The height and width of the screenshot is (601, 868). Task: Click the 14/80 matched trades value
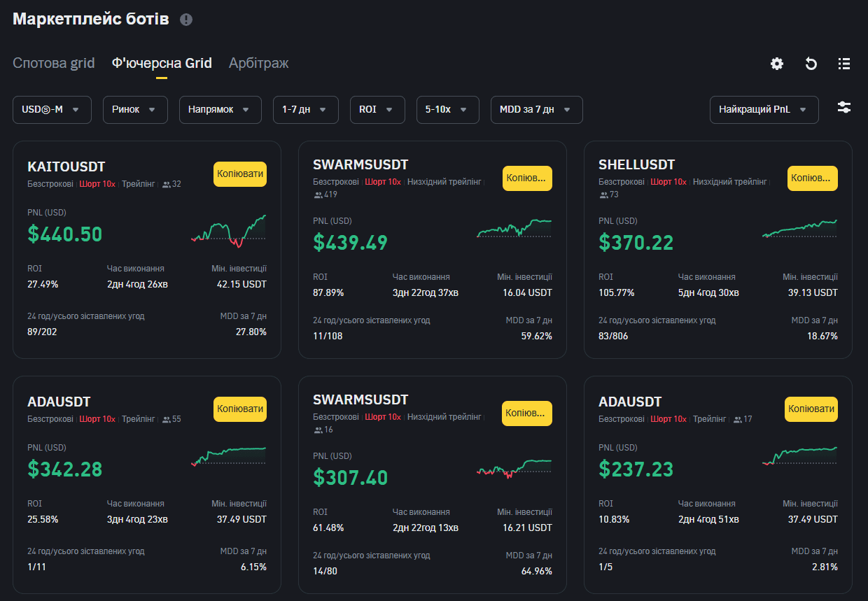pyautogui.click(x=325, y=572)
